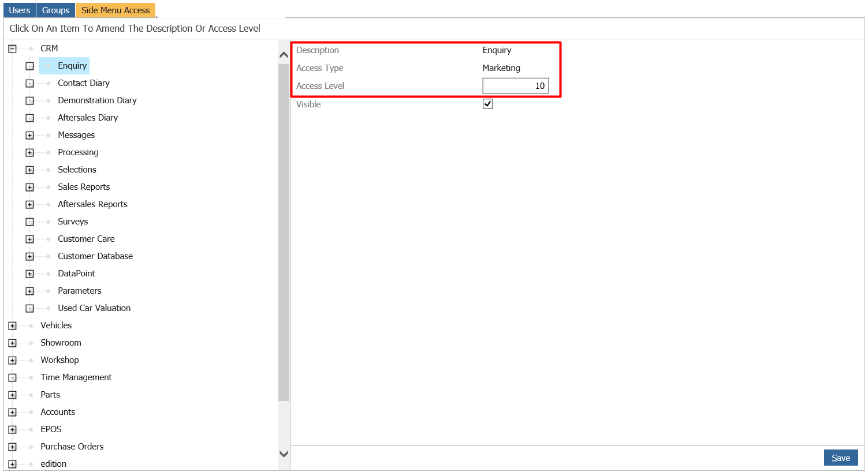The height and width of the screenshot is (472, 868).
Task: Expand the Messages tree node
Action: [x=29, y=134]
